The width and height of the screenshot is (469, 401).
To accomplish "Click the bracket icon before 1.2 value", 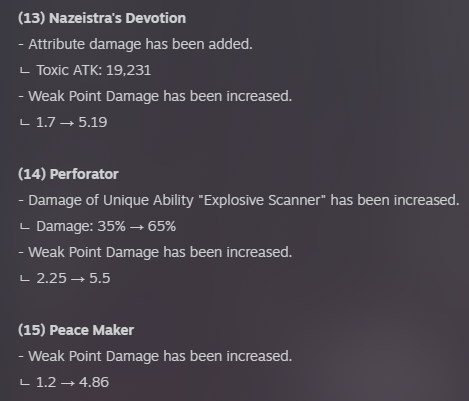I will pos(25,383).
